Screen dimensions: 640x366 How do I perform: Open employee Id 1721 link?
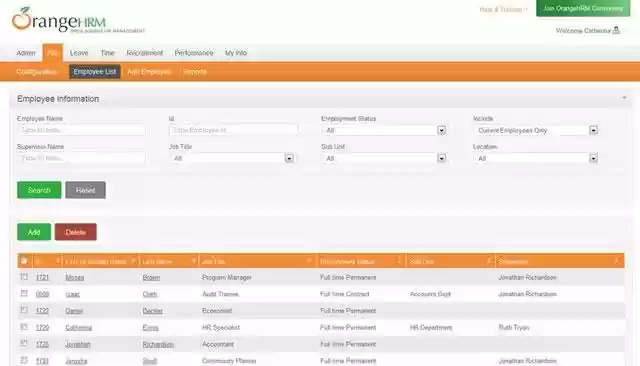pos(42,277)
